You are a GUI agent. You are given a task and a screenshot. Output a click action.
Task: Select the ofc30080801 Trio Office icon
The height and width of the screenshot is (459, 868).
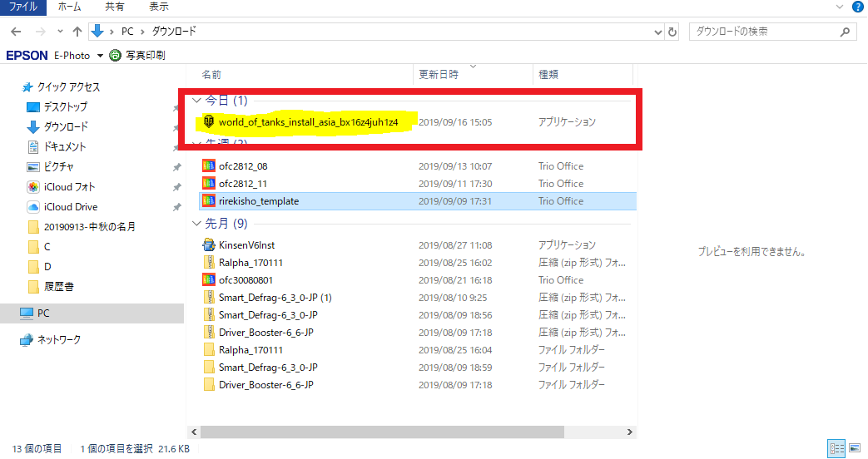point(209,280)
